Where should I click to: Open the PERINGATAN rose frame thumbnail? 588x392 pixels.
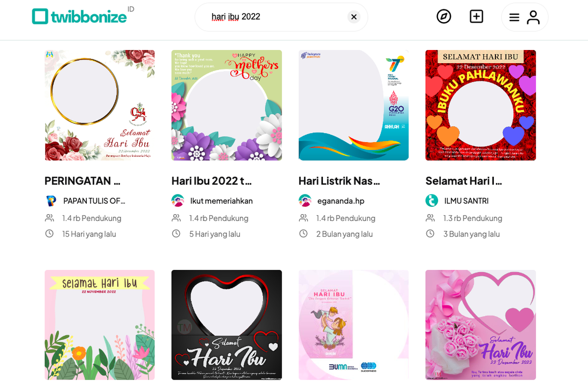99,105
